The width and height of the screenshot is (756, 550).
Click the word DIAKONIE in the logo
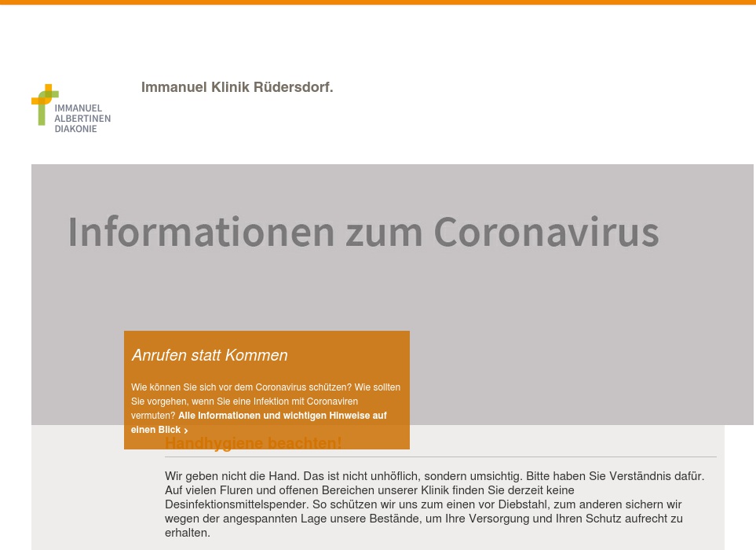75,129
